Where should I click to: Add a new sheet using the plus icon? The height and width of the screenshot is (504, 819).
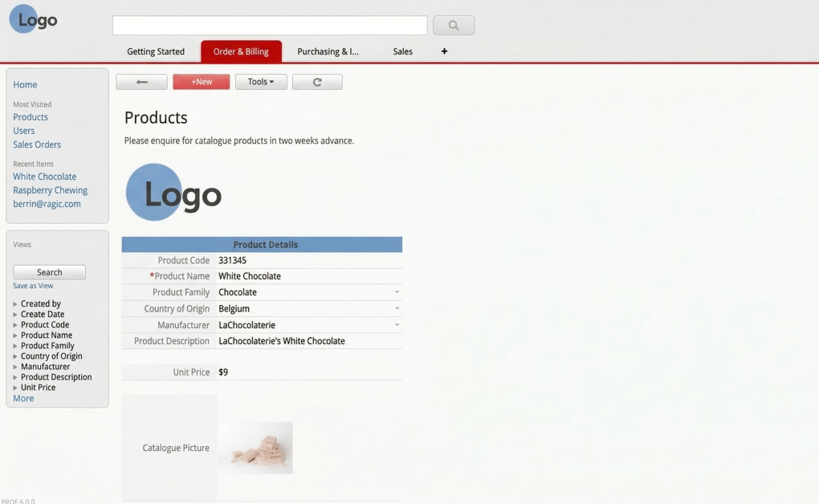pyautogui.click(x=444, y=51)
